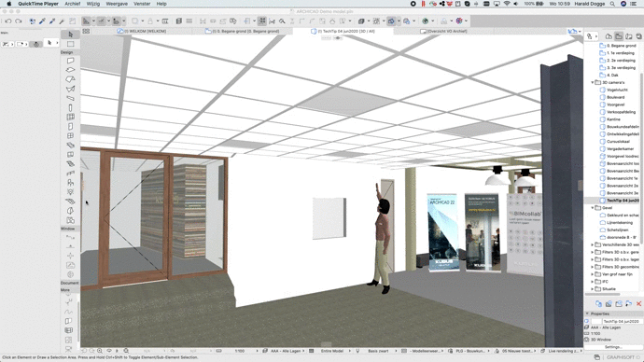The image size is (644, 362).
Task: Select the Marquee tool in toolbox
Action: [x=70, y=44]
